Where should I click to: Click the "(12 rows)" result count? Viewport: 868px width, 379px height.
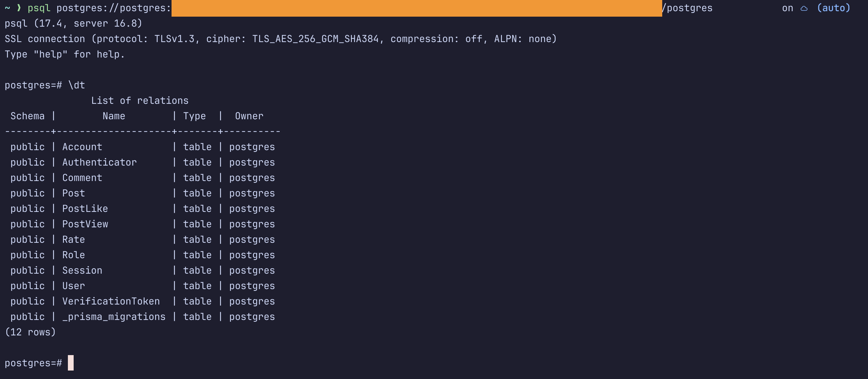tap(30, 332)
